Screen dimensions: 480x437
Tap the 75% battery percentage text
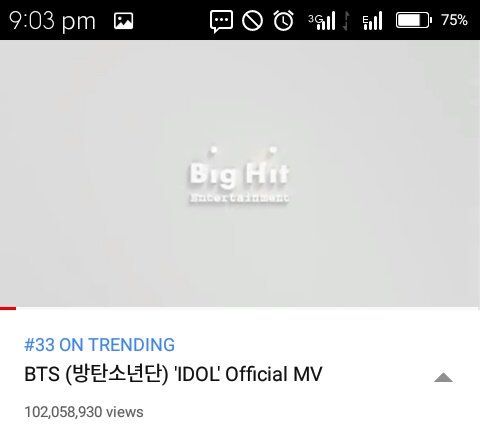point(454,20)
